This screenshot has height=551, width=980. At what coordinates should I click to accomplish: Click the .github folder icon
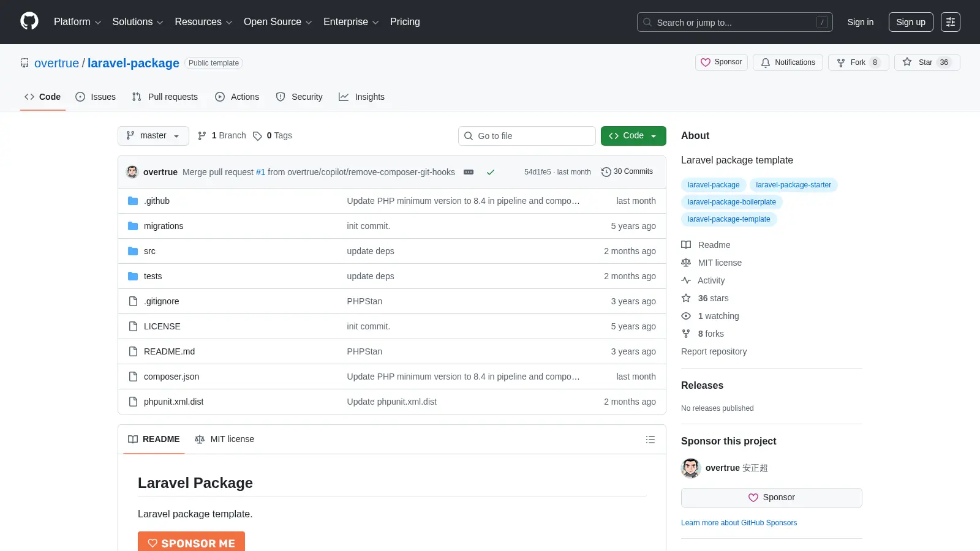pos(133,201)
